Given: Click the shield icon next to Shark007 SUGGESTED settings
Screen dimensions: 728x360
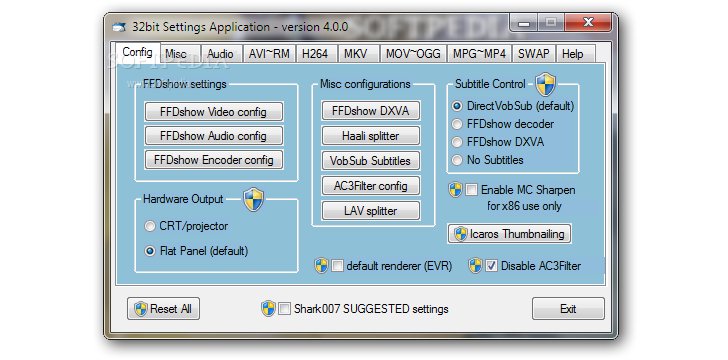Looking at the screenshot, I should (x=268, y=308).
